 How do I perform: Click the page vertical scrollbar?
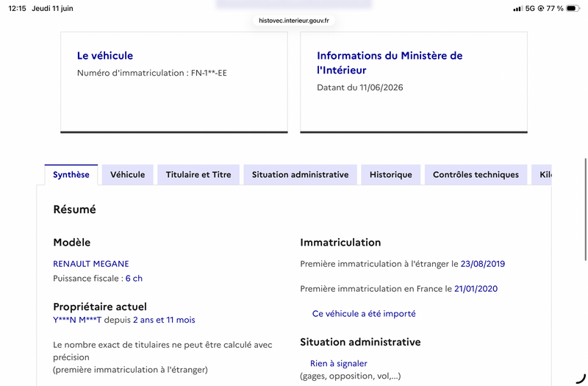[585, 210]
